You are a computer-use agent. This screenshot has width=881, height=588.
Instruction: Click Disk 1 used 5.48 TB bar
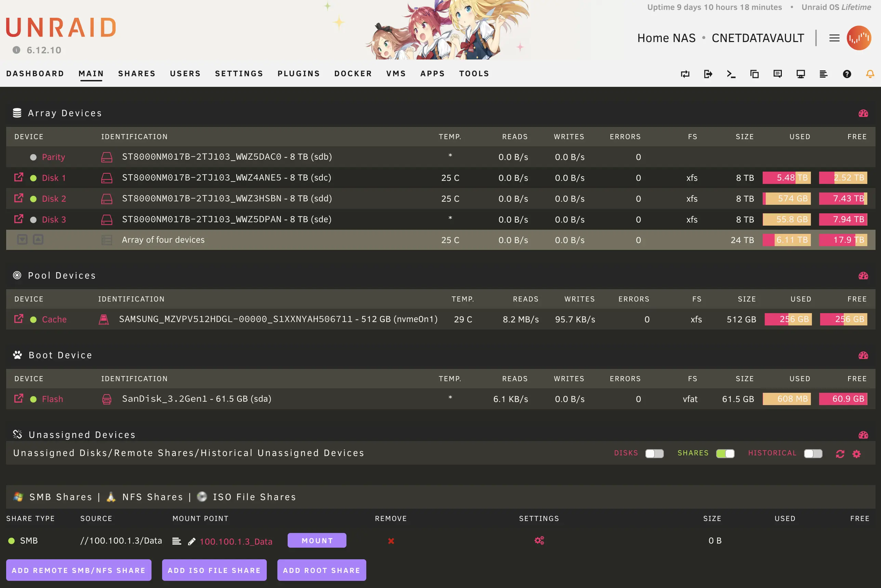787,178
